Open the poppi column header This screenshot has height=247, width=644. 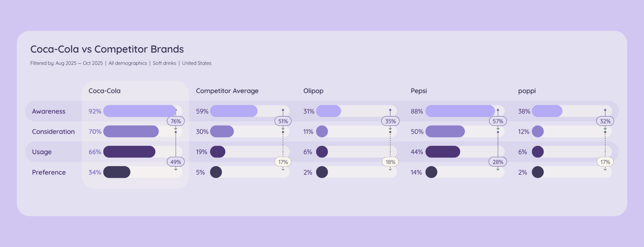click(x=527, y=91)
